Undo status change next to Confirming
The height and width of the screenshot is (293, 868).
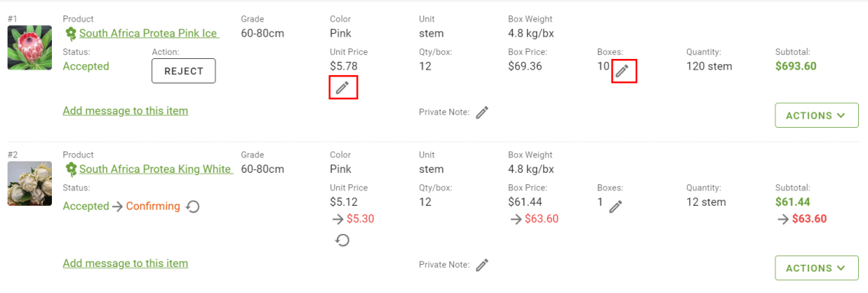[193, 207]
